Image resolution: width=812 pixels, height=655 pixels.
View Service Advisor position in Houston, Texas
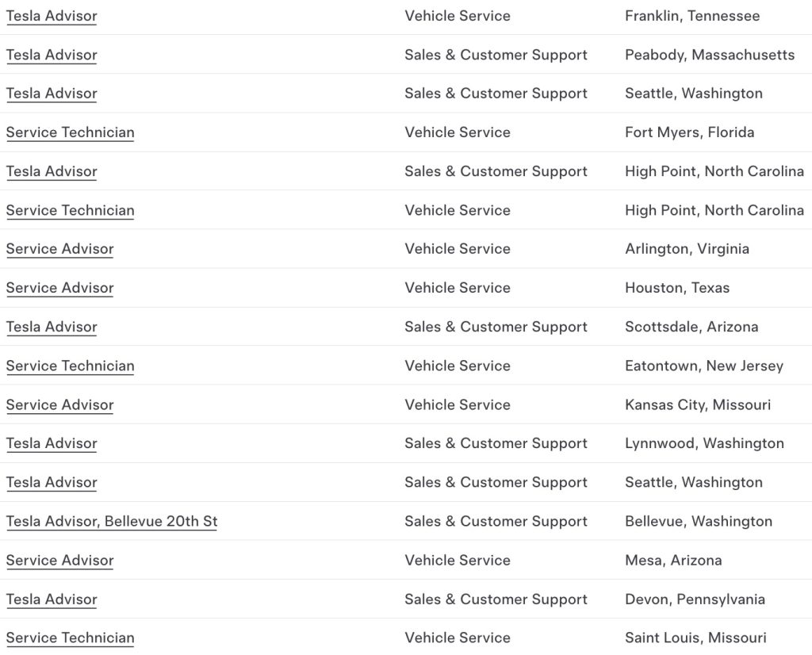tap(59, 288)
